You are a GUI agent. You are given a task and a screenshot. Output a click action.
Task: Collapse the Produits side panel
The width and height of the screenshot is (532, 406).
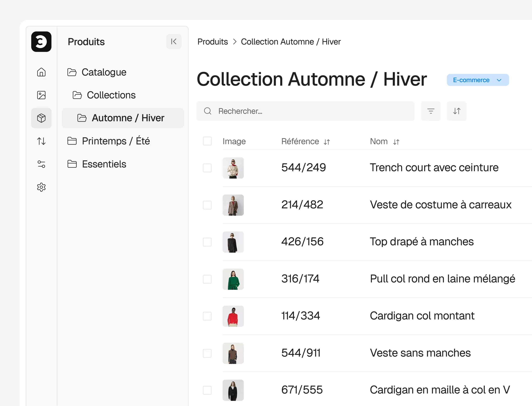(x=174, y=42)
